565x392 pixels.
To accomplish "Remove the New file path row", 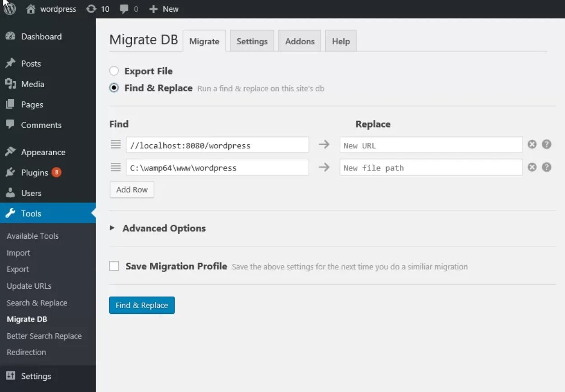I will (x=533, y=167).
